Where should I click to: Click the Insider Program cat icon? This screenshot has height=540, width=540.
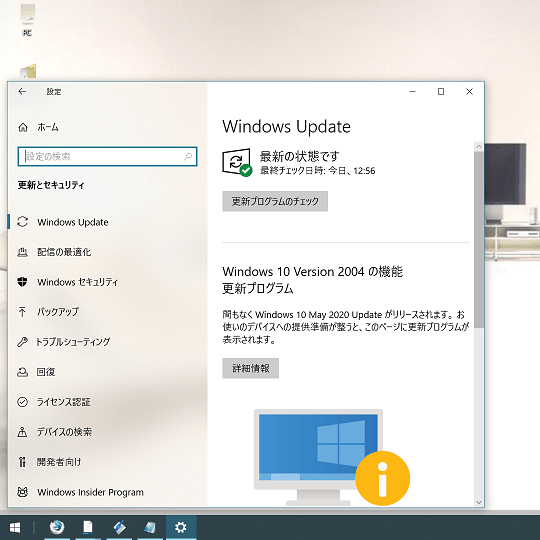(22, 492)
